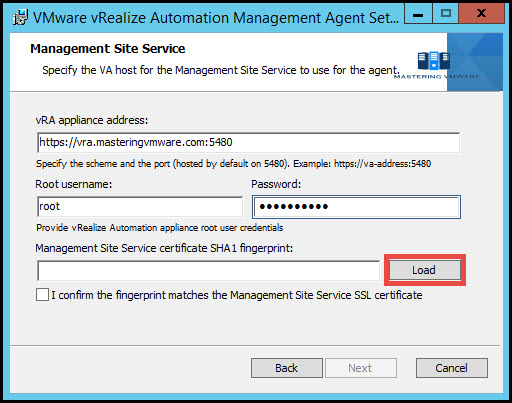Click the empty SHA1 fingerprint text box

[208, 271]
